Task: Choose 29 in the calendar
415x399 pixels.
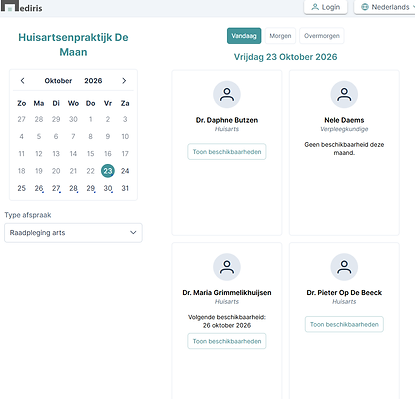Action: 91,188
